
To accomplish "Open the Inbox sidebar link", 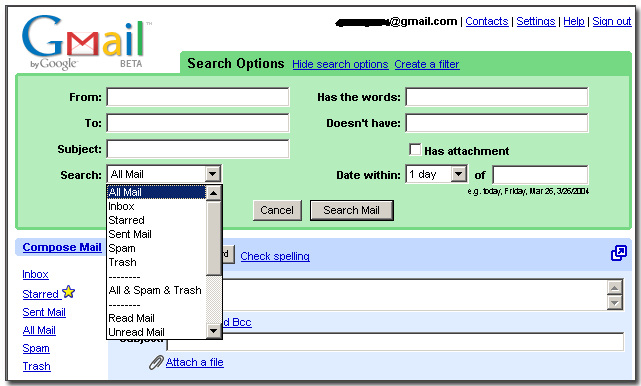I will point(36,274).
